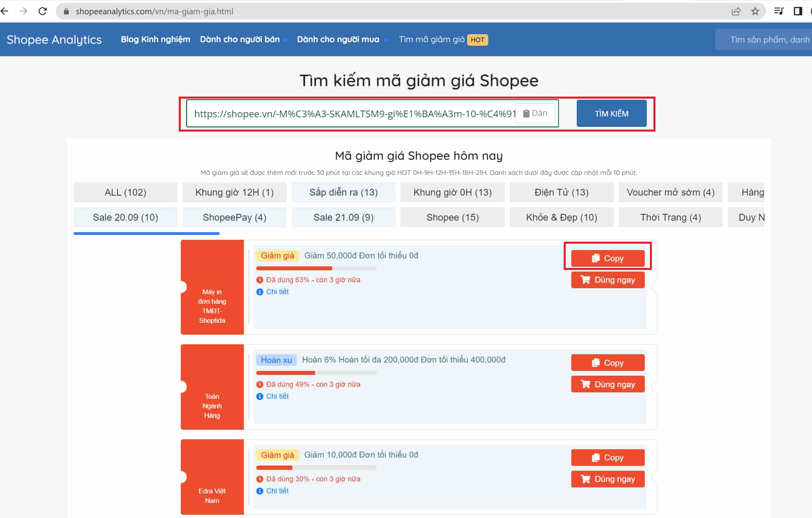
Task: Click Dùng ngay for Hoàn xu voucher
Action: tap(607, 384)
